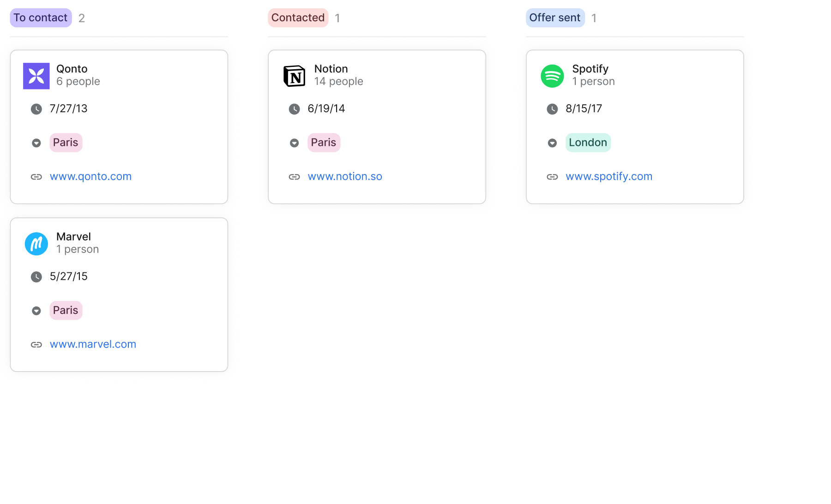Open the www.qonto.com link
The height and width of the screenshot is (504, 831).
[90, 176]
